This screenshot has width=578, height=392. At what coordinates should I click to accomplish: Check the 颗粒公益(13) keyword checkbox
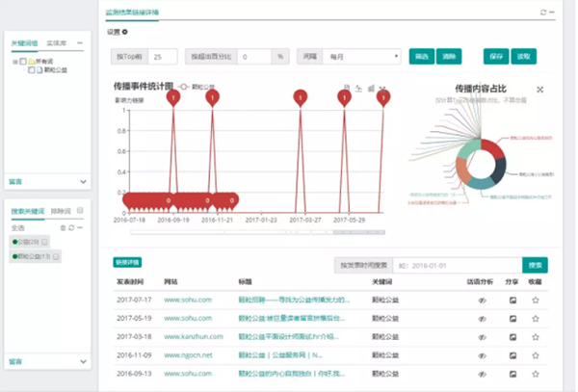[x=56, y=256]
